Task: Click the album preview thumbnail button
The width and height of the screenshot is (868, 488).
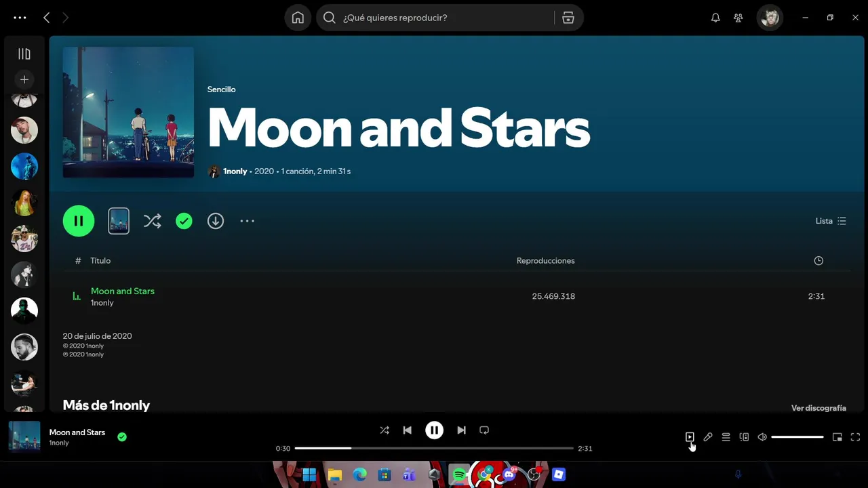Action: [x=119, y=221]
